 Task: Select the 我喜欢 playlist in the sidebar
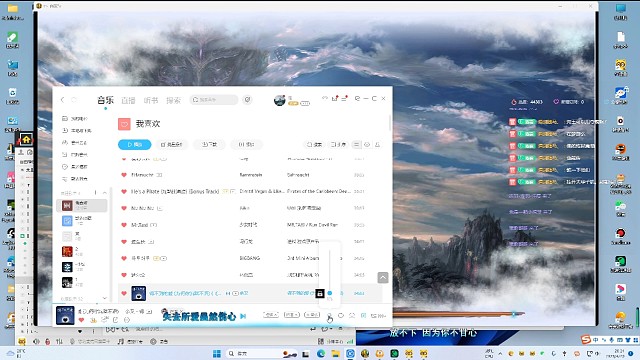82,205
